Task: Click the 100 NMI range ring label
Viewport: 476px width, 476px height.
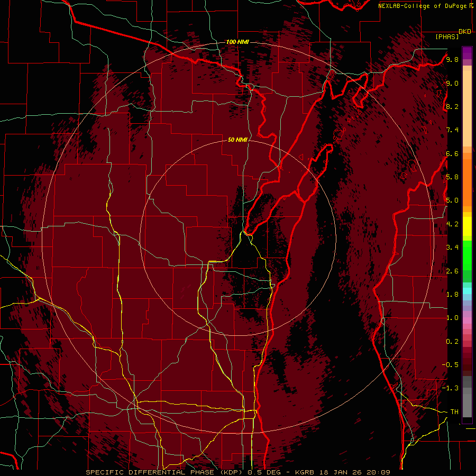Action: 237,42
